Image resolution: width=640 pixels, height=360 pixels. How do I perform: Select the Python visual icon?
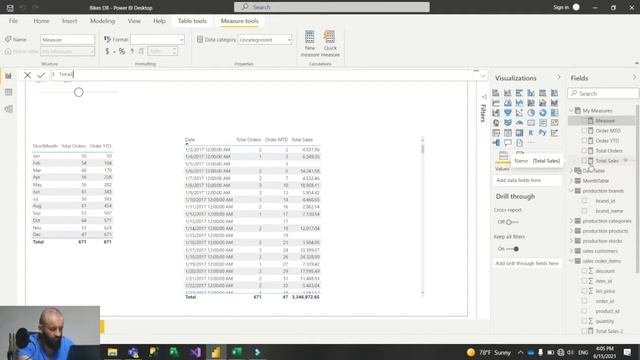(x=542, y=133)
